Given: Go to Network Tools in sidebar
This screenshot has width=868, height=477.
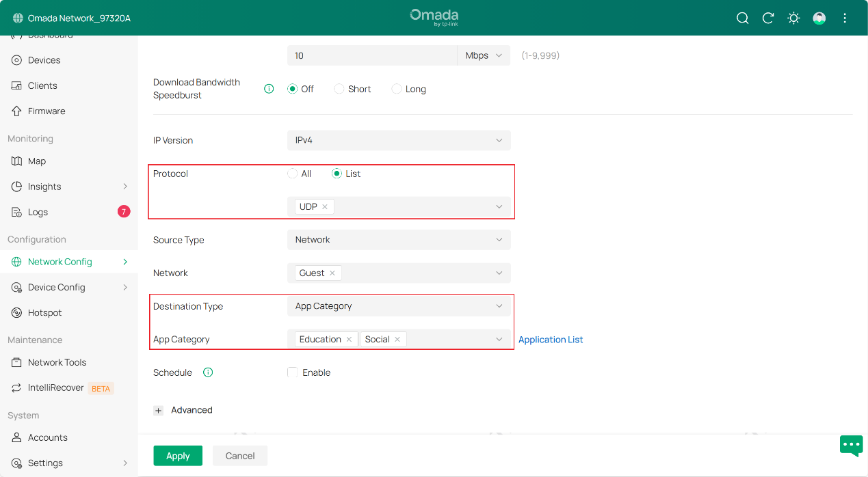Looking at the screenshot, I should coord(57,362).
